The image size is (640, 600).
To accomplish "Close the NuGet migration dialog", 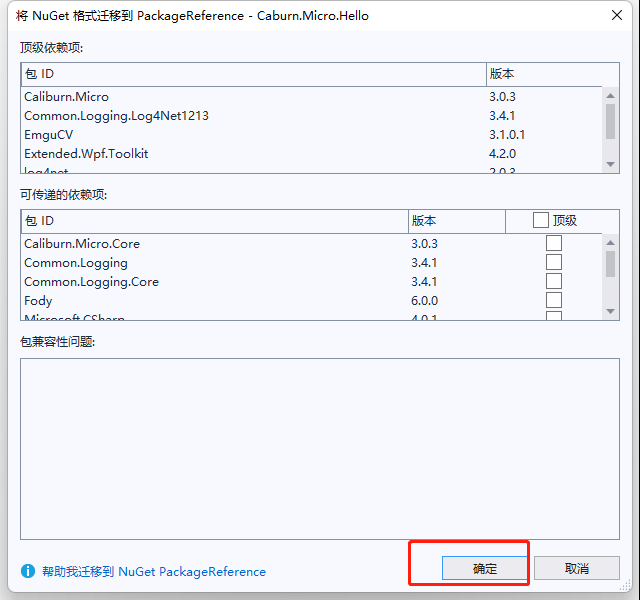I will click(617, 16).
